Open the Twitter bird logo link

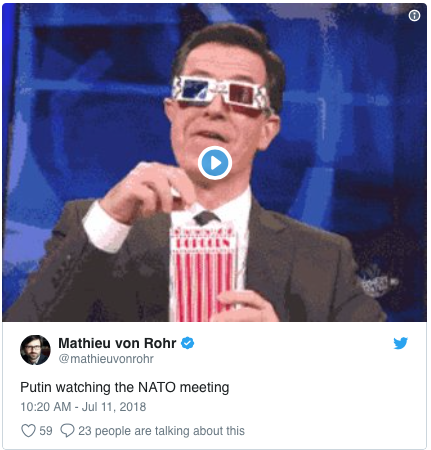click(x=400, y=343)
